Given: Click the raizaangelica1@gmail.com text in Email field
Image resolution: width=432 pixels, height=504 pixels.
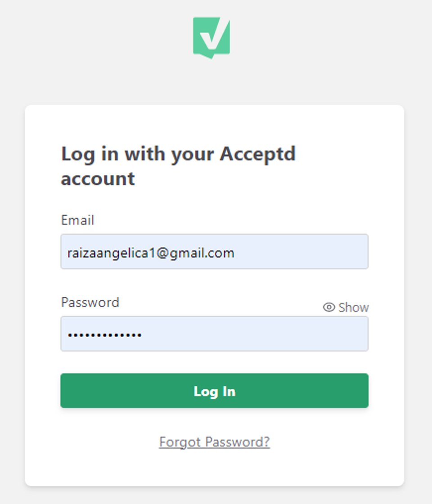Looking at the screenshot, I should [151, 253].
